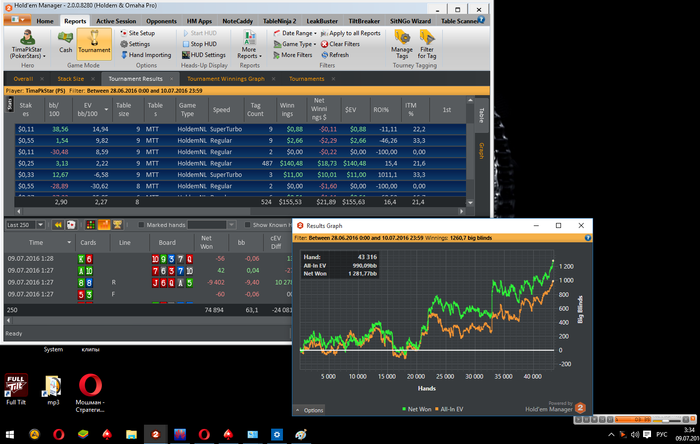Switch to the Stack Size report tab
This screenshot has width=700, height=444.
[71, 79]
